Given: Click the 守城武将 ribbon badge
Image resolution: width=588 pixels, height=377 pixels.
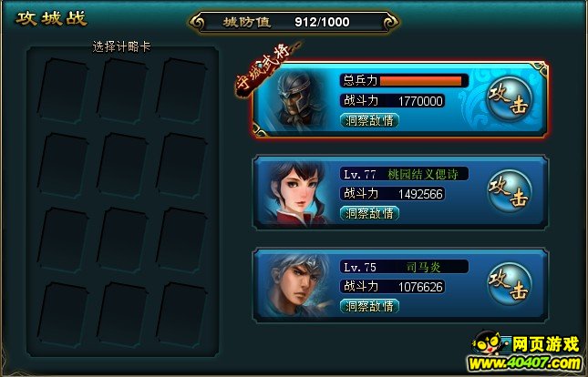Looking at the screenshot, I should pyautogui.click(x=266, y=67).
